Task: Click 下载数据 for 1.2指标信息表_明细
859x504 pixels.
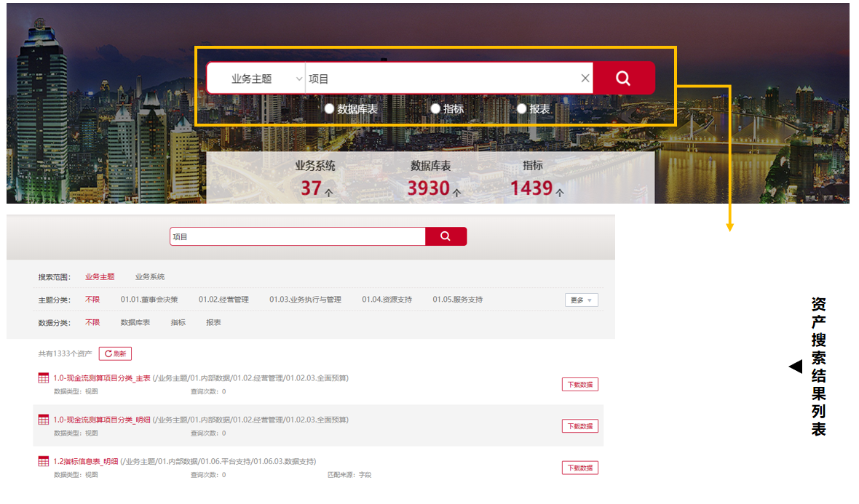Action: 579,468
